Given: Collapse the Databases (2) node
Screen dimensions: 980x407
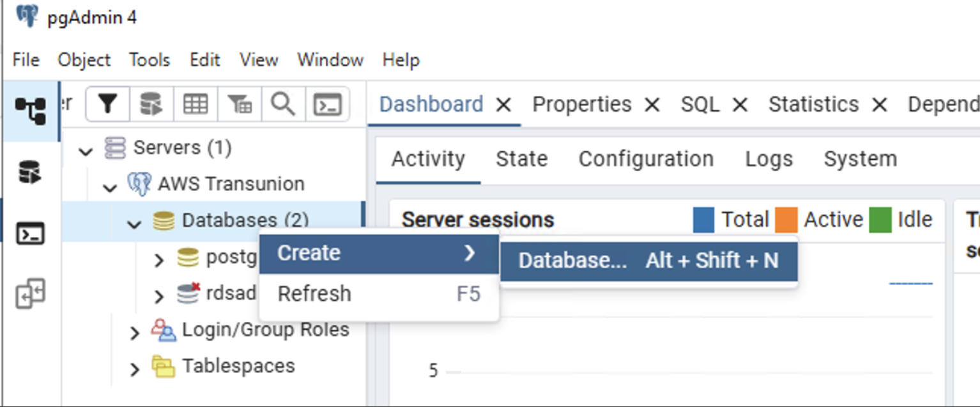Looking at the screenshot, I should (134, 224).
